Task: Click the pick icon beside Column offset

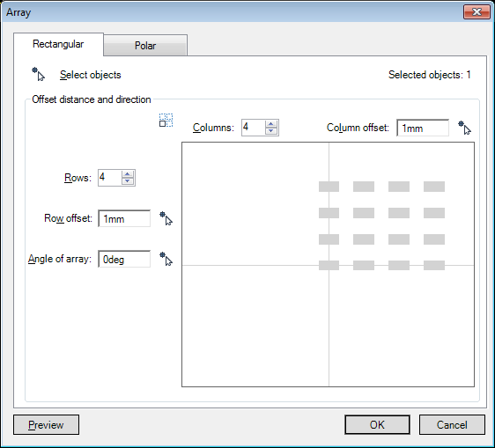Action: 464,128
